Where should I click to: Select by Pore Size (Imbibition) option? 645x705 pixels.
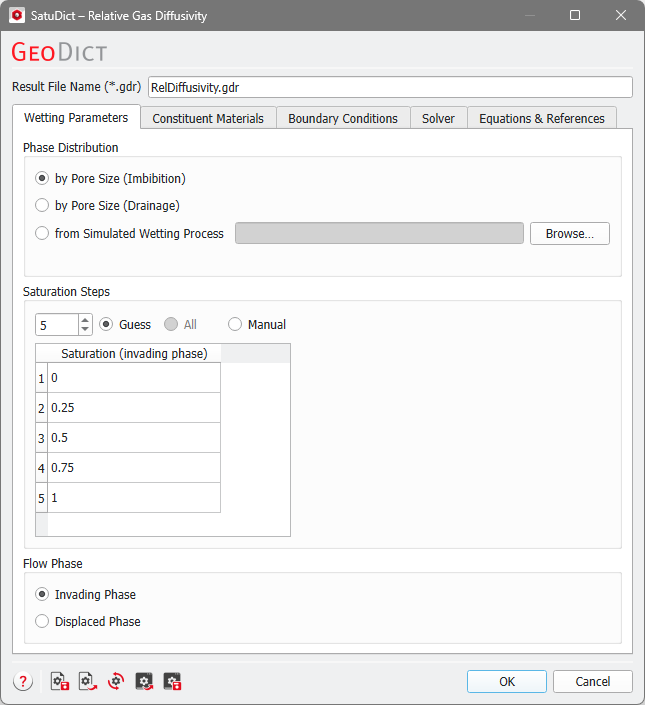click(111, 178)
